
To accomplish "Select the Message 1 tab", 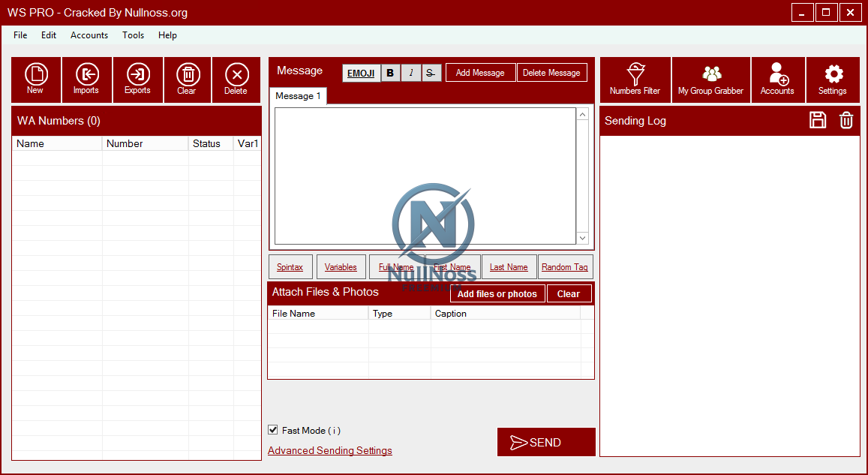I will [298, 95].
